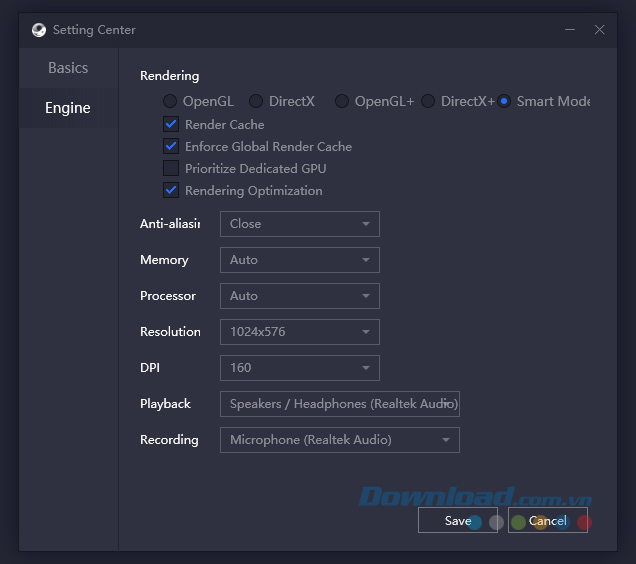Click the Memory label
The image size is (636, 564).
click(164, 260)
